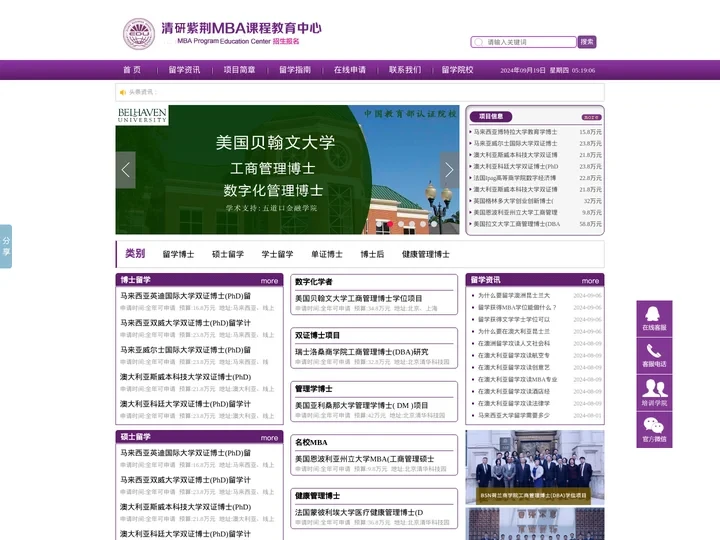The image size is (720, 540).
Task: Click the 搜索 search button
Action: (x=586, y=42)
